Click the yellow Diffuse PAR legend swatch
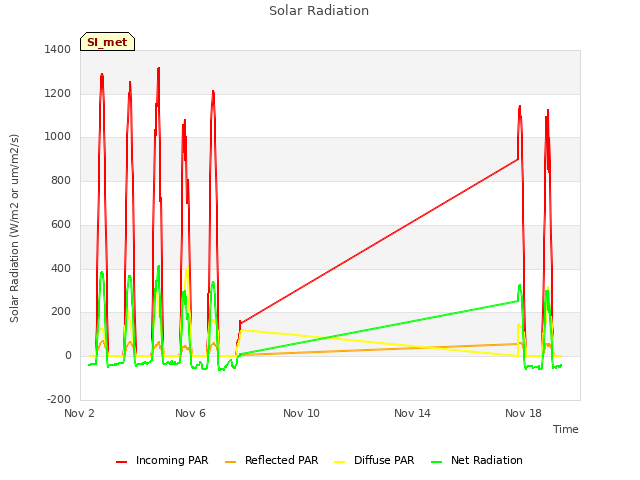 pos(340,462)
